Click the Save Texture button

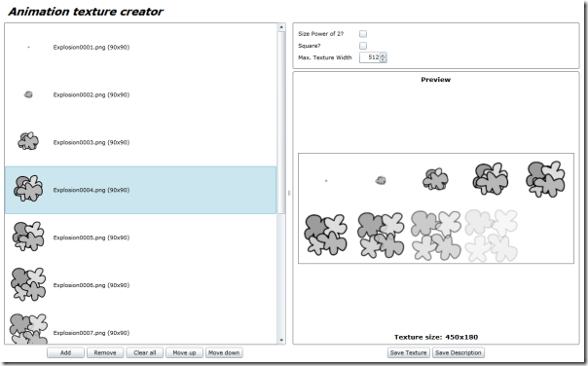pyautogui.click(x=408, y=353)
